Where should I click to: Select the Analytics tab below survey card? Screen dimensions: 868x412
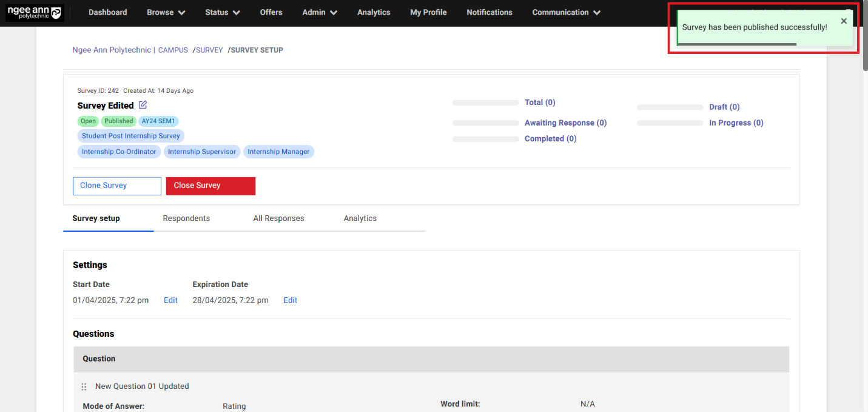click(360, 218)
